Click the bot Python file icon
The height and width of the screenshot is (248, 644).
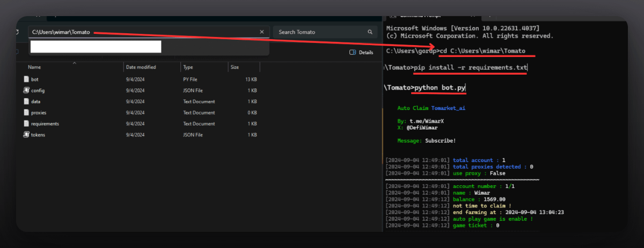(x=26, y=79)
